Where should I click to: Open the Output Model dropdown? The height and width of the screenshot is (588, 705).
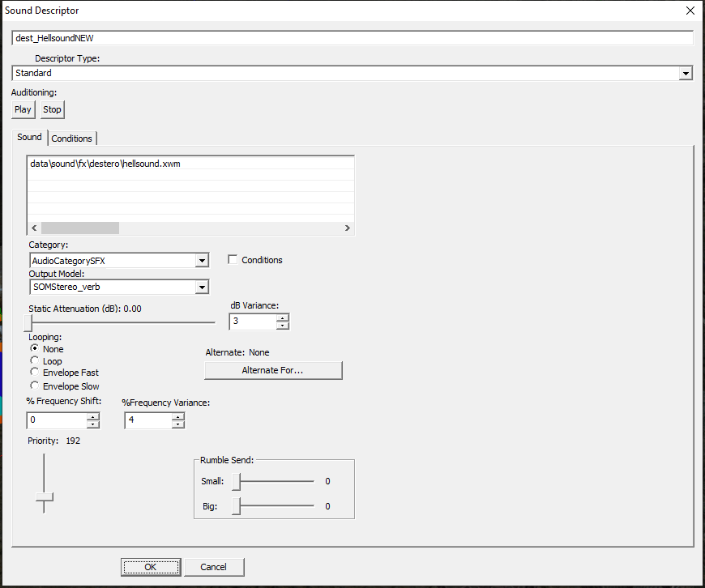point(201,287)
